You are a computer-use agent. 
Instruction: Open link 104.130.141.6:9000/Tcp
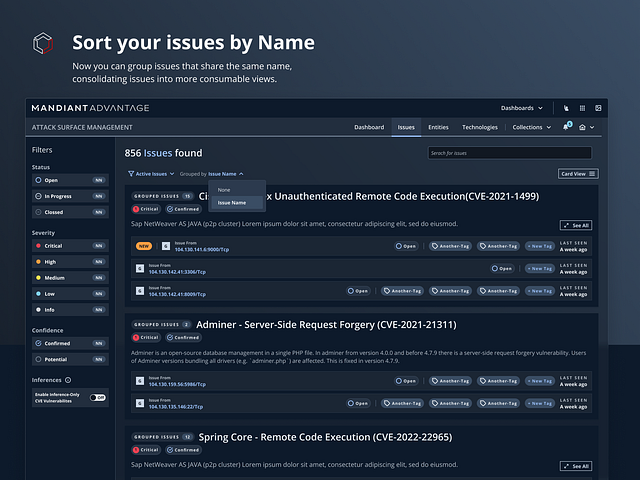click(202, 249)
